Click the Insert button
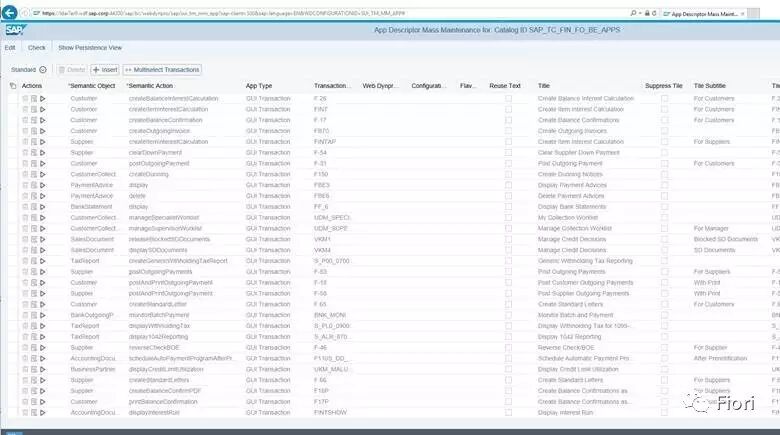The height and width of the screenshot is (435, 780). (x=105, y=70)
